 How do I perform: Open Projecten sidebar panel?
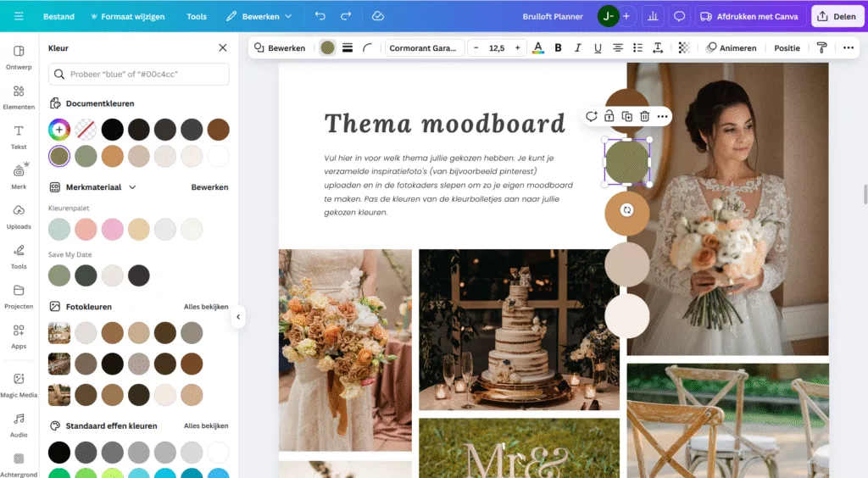click(19, 296)
